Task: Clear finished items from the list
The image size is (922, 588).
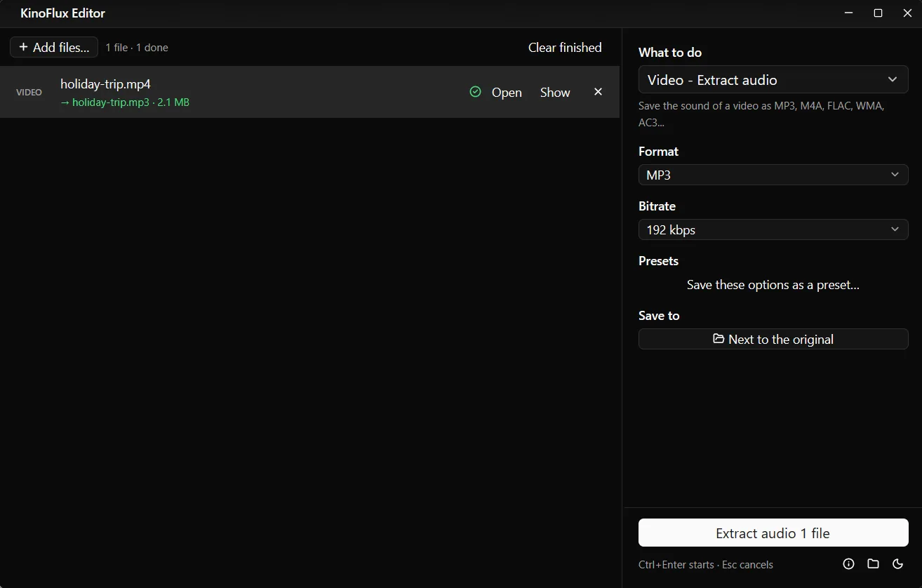Action: (x=565, y=47)
